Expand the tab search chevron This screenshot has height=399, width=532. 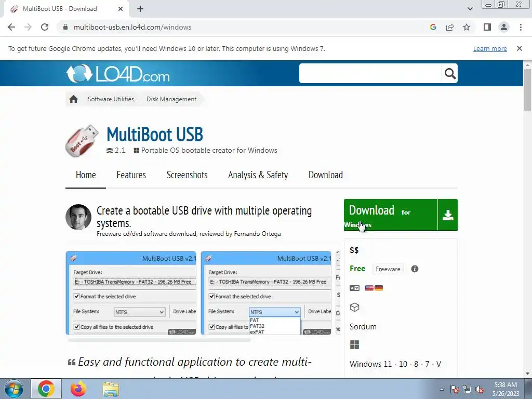coord(470,9)
